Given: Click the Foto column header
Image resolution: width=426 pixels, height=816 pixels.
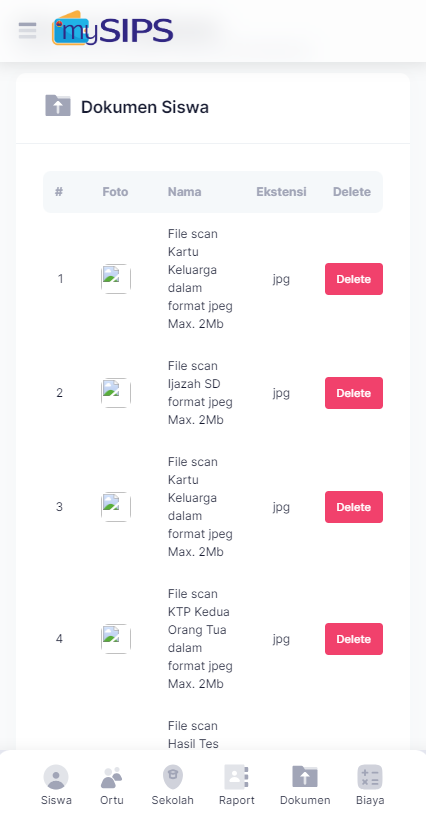Looking at the screenshot, I should (x=115, y=192).
